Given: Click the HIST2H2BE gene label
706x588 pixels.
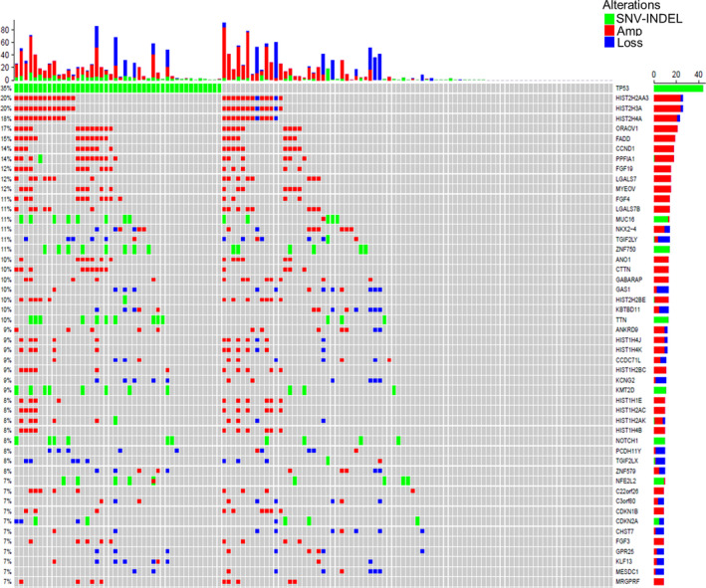Looking at the screenshot, I should pyautogui.click(x=630, y=300).
